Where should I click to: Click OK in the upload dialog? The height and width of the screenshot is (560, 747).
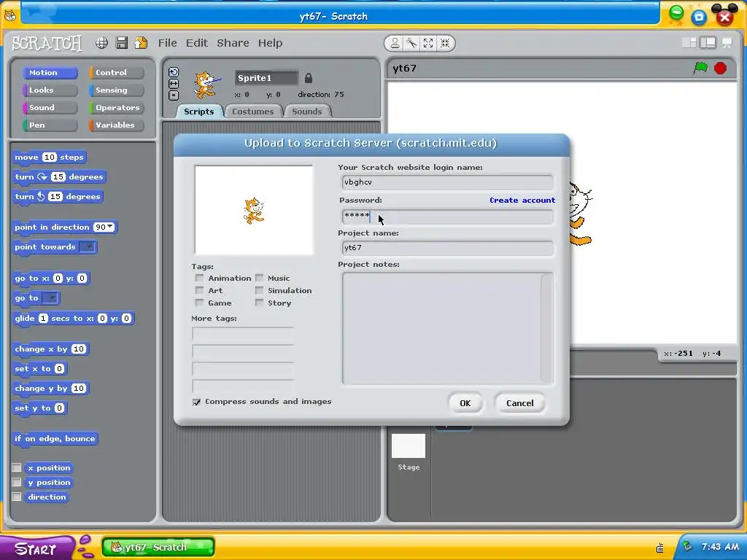click(x=465, y=403)
